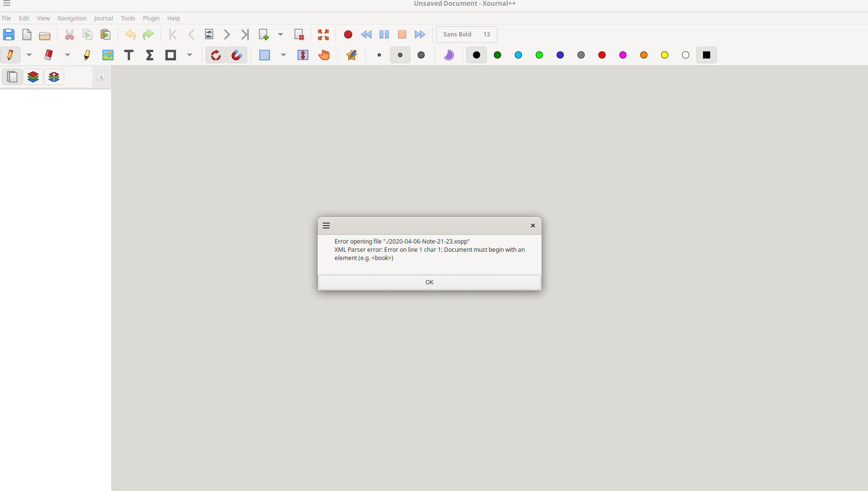Image resolution: width=868 pixels, height=491 pixels.
Task: Activate the Hand tool for panning
Action: point(324,55)
